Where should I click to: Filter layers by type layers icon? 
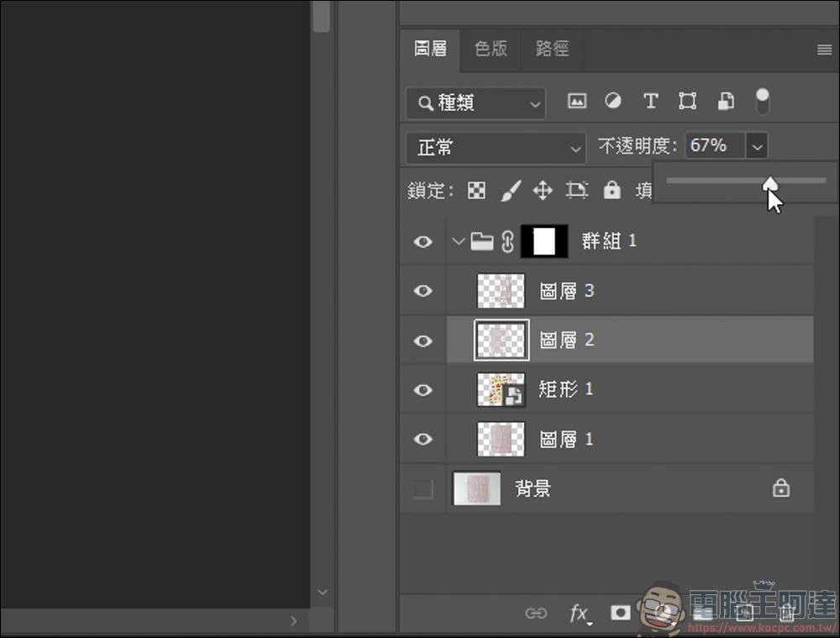tap(650, 101)
